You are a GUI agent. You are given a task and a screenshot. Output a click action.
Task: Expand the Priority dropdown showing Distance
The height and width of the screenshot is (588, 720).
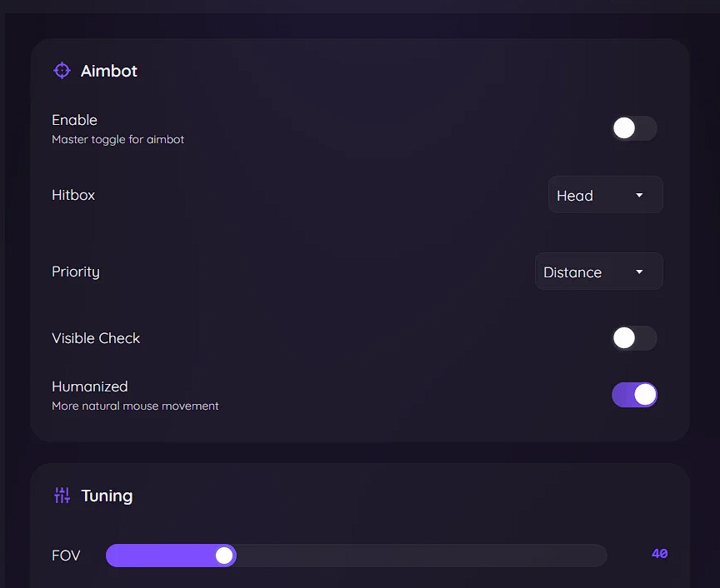click(598, 272)
